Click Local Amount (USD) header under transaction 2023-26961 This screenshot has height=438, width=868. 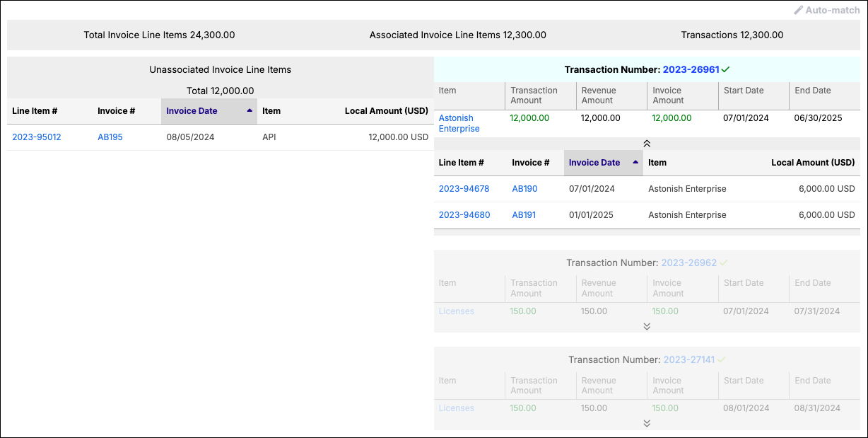813,163
